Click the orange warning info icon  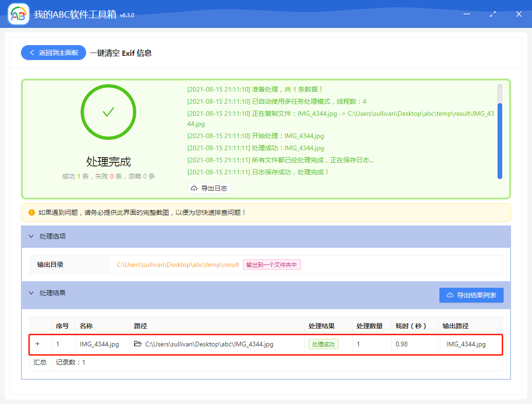tap(32, 212)
